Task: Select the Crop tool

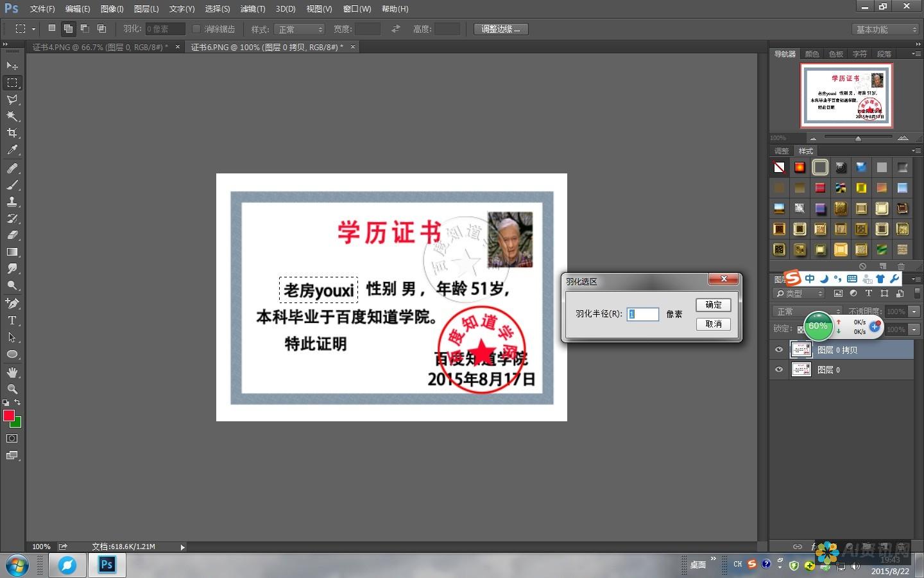Action: (12, 132)
